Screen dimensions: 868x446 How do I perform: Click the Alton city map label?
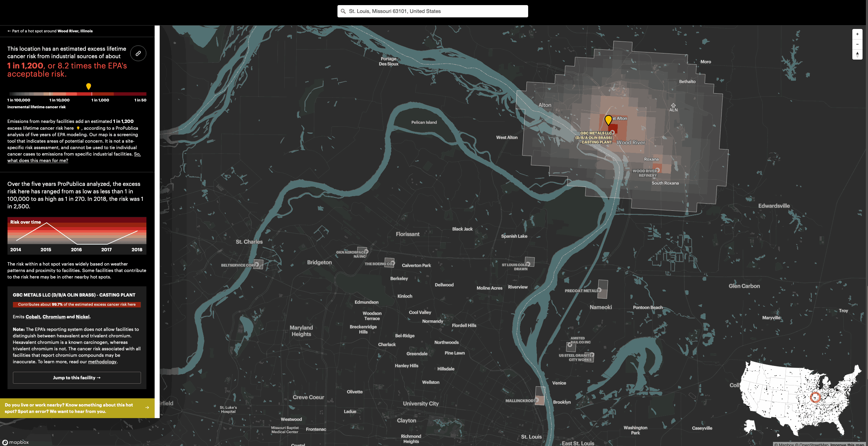pos(545,105)
